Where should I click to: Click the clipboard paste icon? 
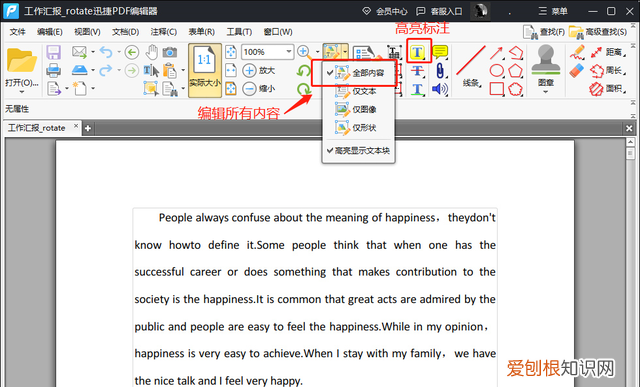(x=170, y=71)
